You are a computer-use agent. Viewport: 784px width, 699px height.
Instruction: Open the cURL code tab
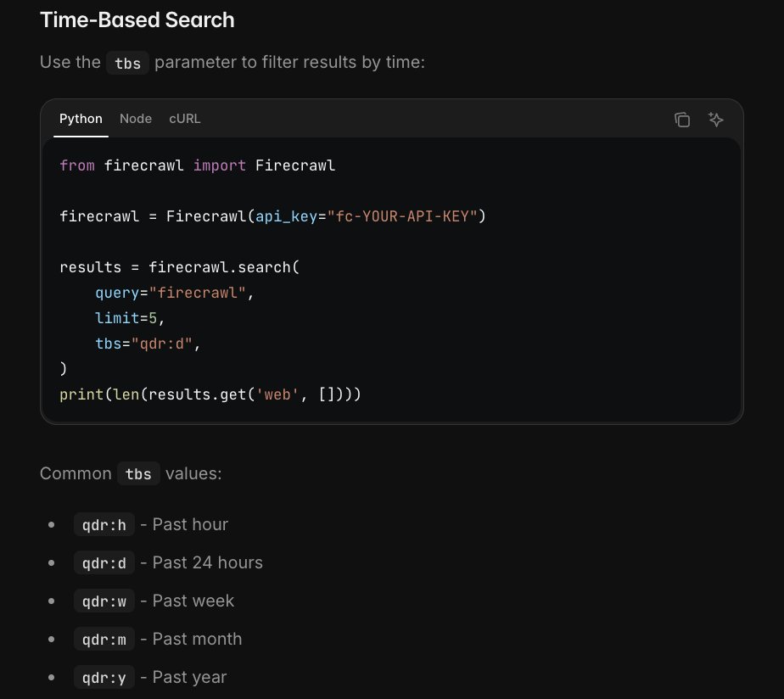(x=185, y=119)
